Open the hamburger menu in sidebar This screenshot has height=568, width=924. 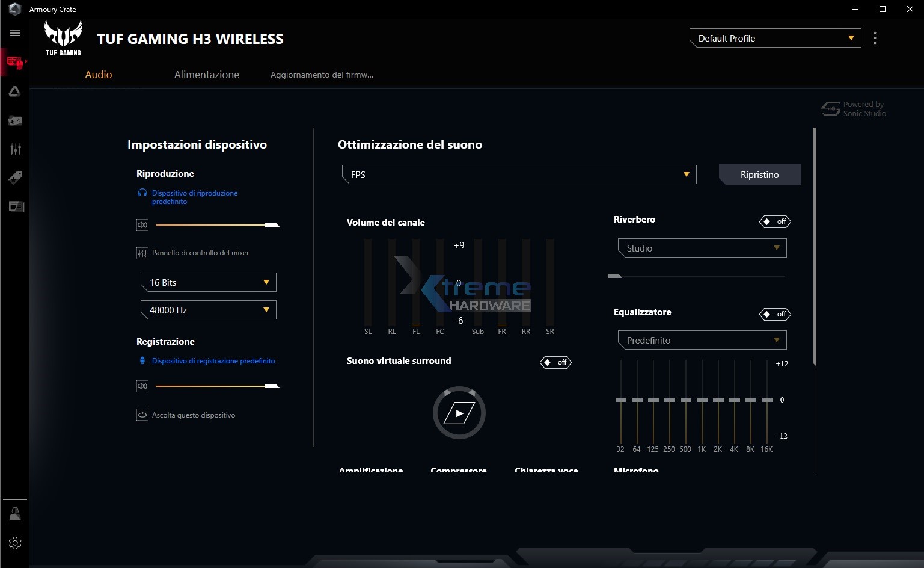[15, 34]
